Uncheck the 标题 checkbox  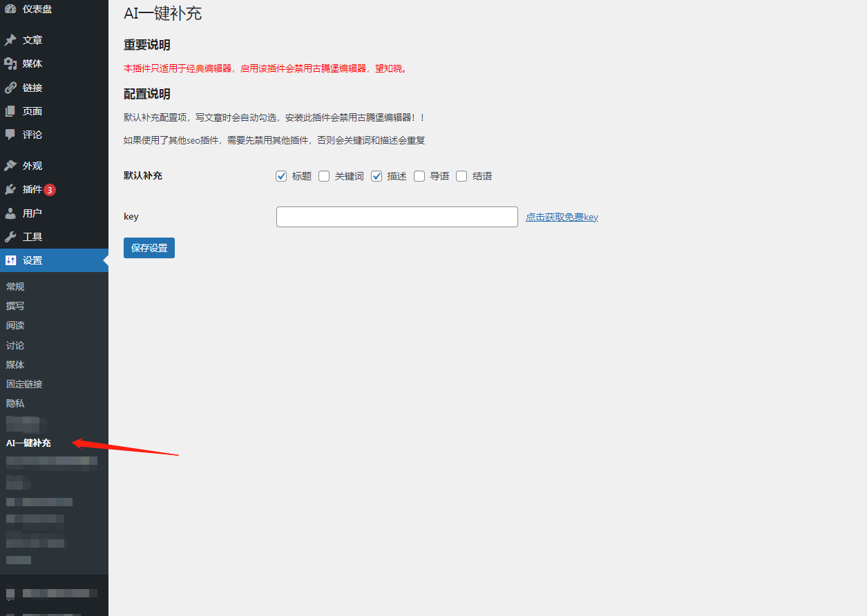click(281, 176)
